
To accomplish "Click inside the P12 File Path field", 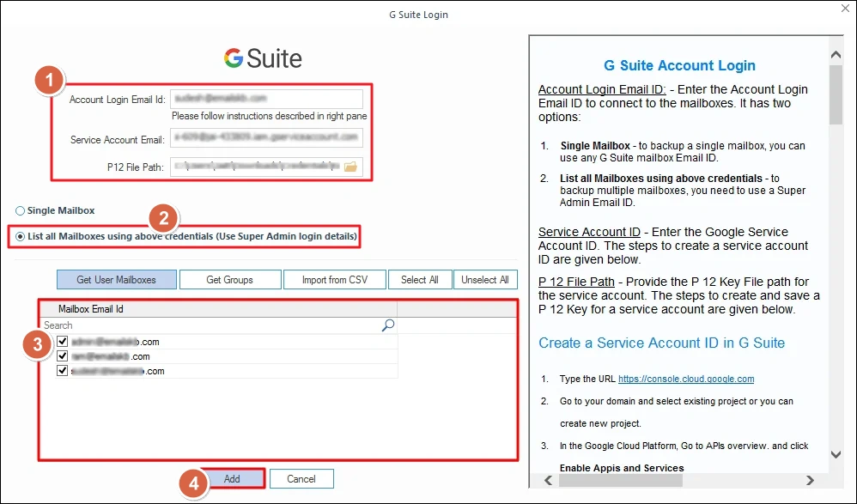I will (x=256, y=167).
